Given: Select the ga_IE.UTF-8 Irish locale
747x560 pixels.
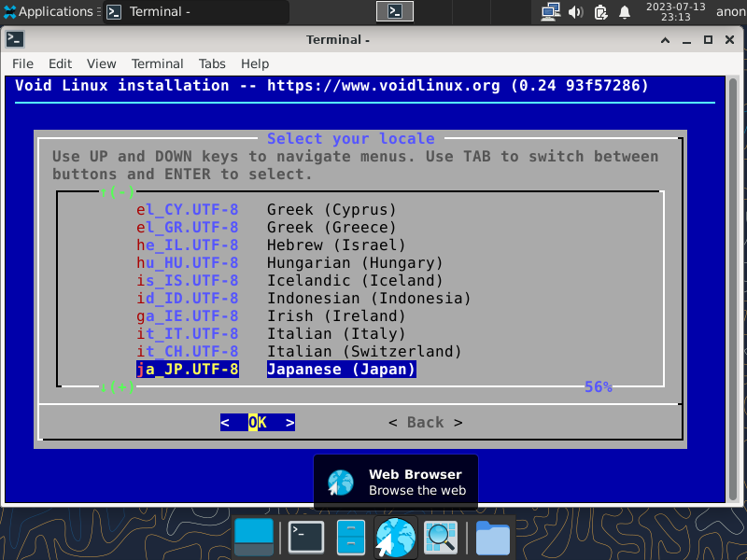Looking at the screenshot, I should click(x=271, y=315).
